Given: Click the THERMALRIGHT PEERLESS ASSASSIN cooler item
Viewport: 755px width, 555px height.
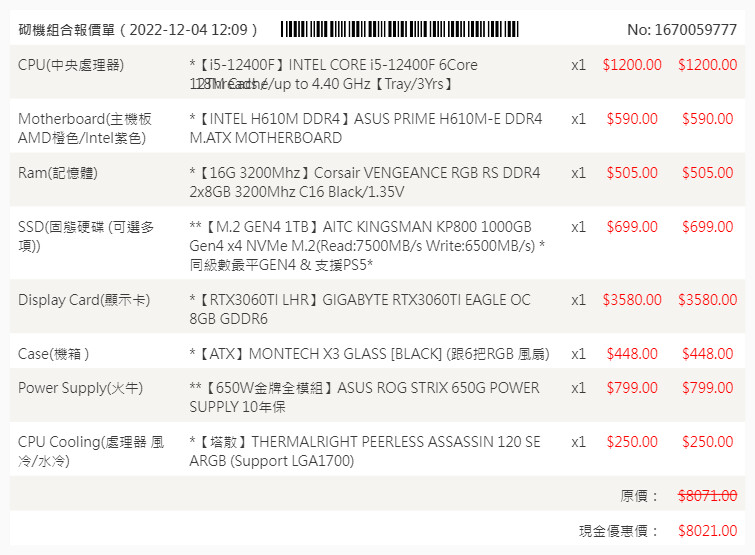Looking at the screenshot, I should click(364, 451).
